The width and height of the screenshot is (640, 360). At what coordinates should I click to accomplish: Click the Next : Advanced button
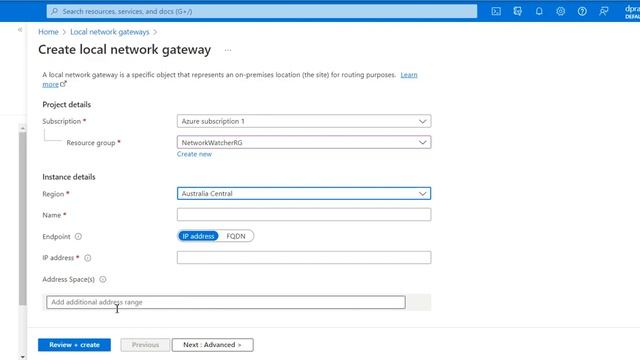point(213,345)
